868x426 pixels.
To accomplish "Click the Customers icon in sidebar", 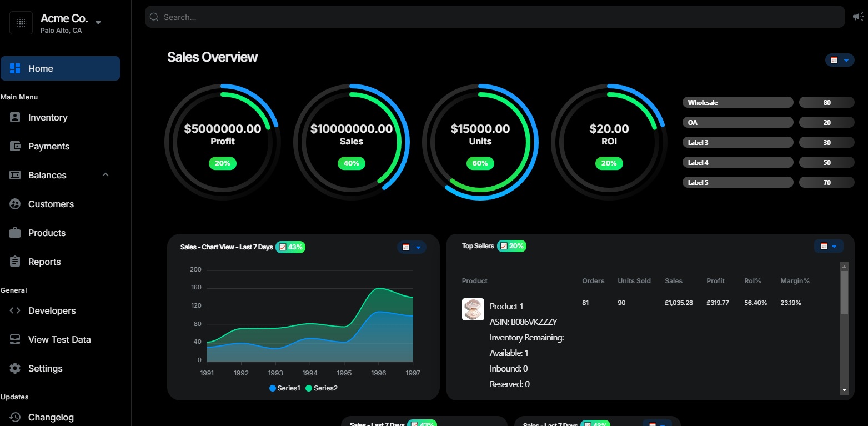I will (x=15, y=204).
